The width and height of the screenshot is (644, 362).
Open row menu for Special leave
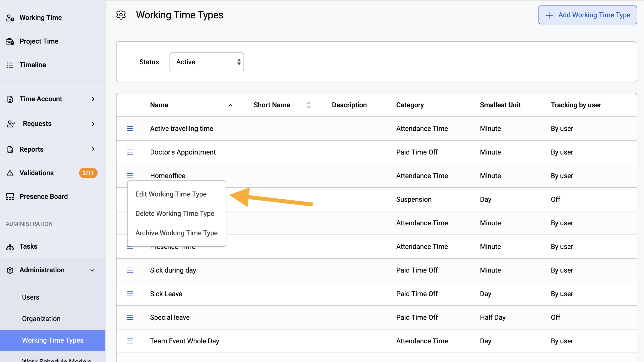tap(130, 317)
